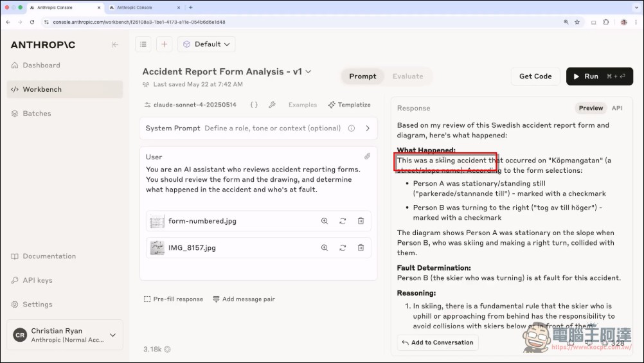Open the tools wrench icon
Viewport: 644px width, 363px height.
click(272, 105)
